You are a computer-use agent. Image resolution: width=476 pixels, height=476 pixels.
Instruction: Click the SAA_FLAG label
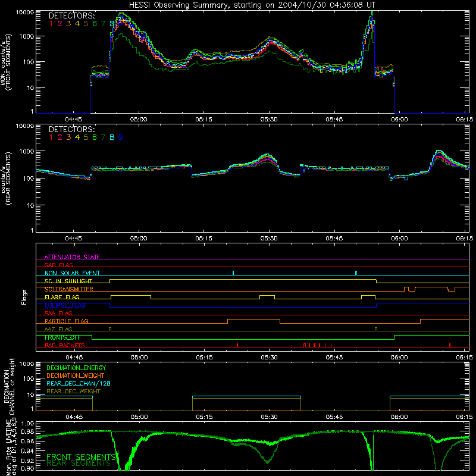pyautogui.click(x=58, y=313)
